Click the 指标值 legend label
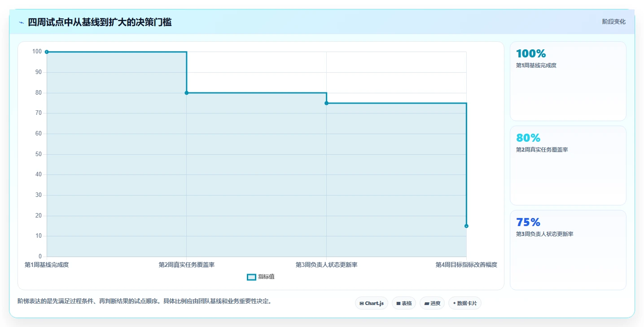This screenshot has height=327, width=644. click(266, 277)
